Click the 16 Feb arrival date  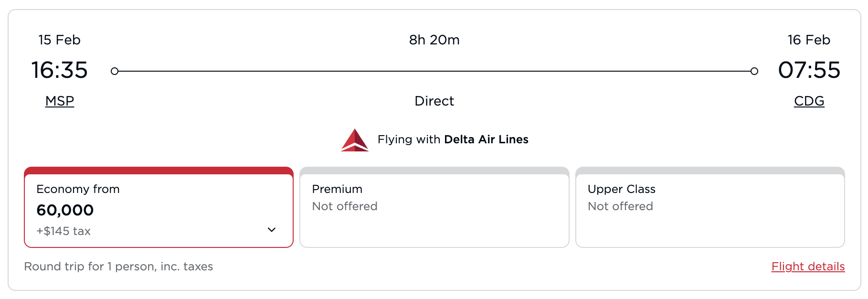808,40
